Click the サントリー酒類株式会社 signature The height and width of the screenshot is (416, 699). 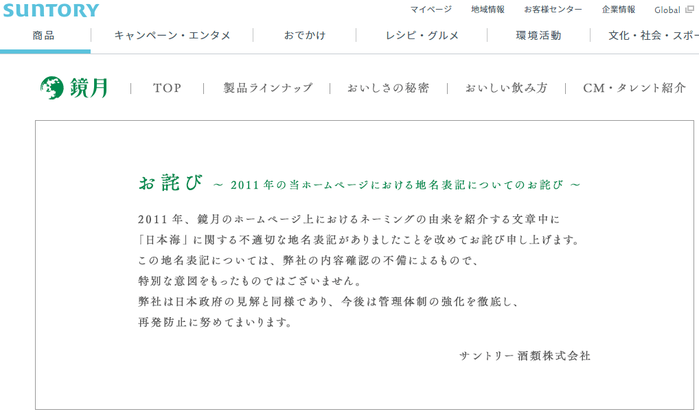click(525, 356)
